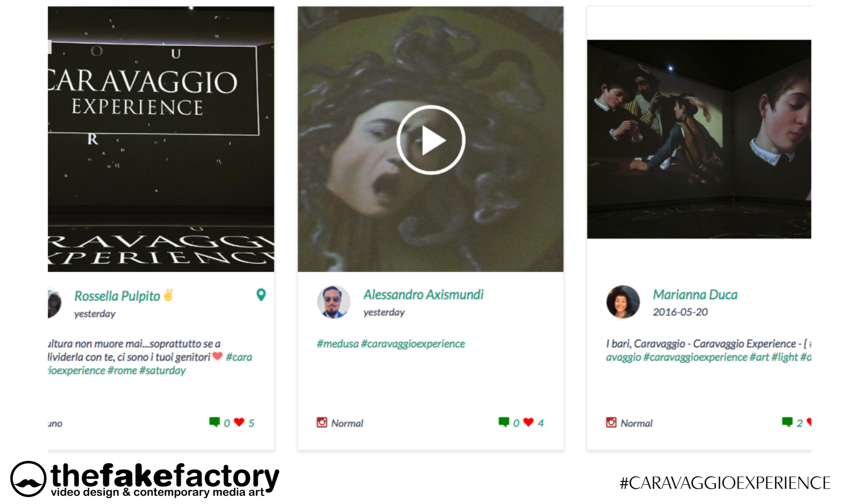
Task: Click the location pin on Rossella's post
Action: [261, 295]
